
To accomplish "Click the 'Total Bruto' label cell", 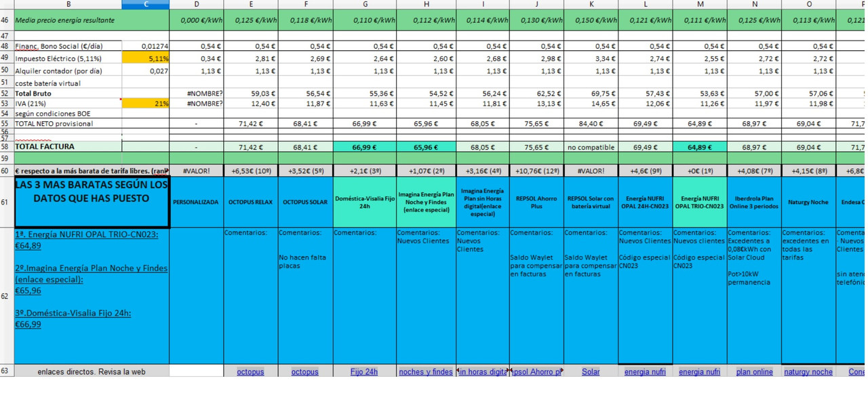I will point(68,93).
